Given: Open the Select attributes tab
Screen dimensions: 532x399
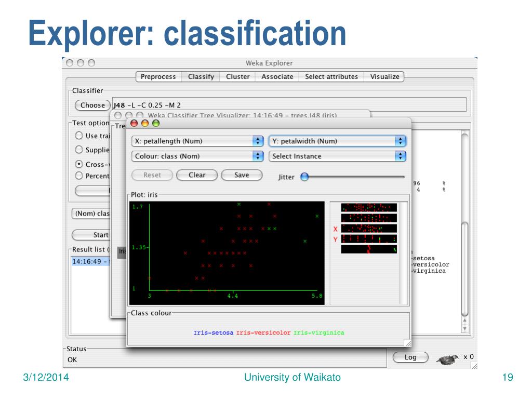Looking at the screenshot, I should [331, 77].
